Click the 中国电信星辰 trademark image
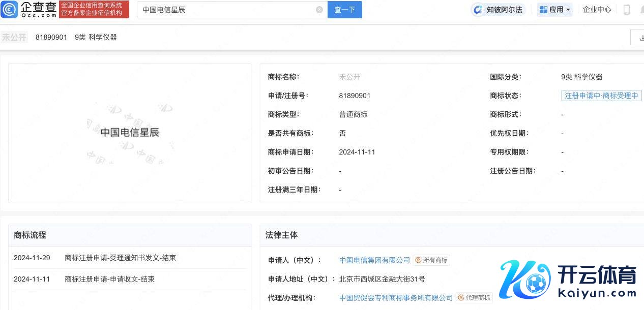644x310 pixels. pos(130,133)
